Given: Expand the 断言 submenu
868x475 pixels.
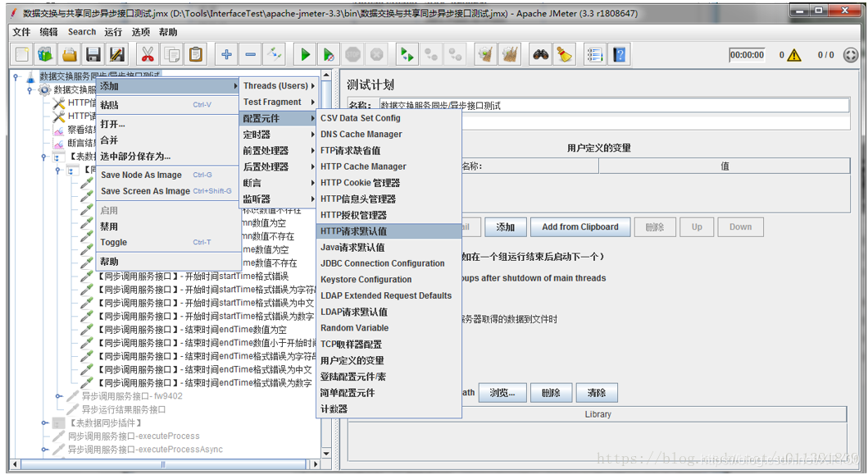Looking at the screenshot, I should tap(279, 183).
